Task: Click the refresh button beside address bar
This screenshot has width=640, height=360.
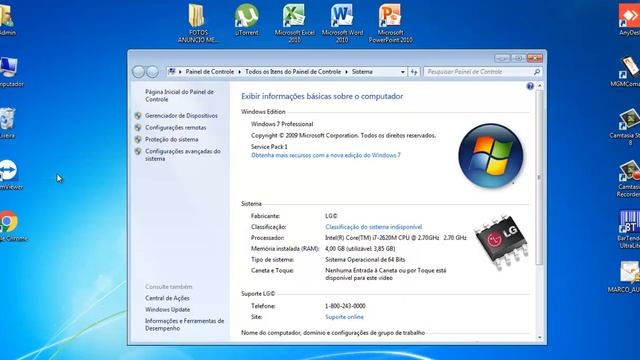Action: [x=414, y=72]
